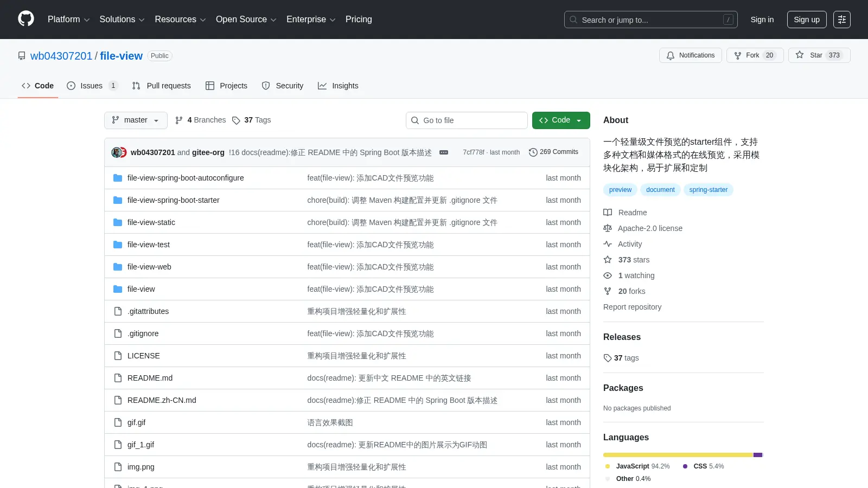
Task: Open commit history clock icon
Action: tap(533, 152)
